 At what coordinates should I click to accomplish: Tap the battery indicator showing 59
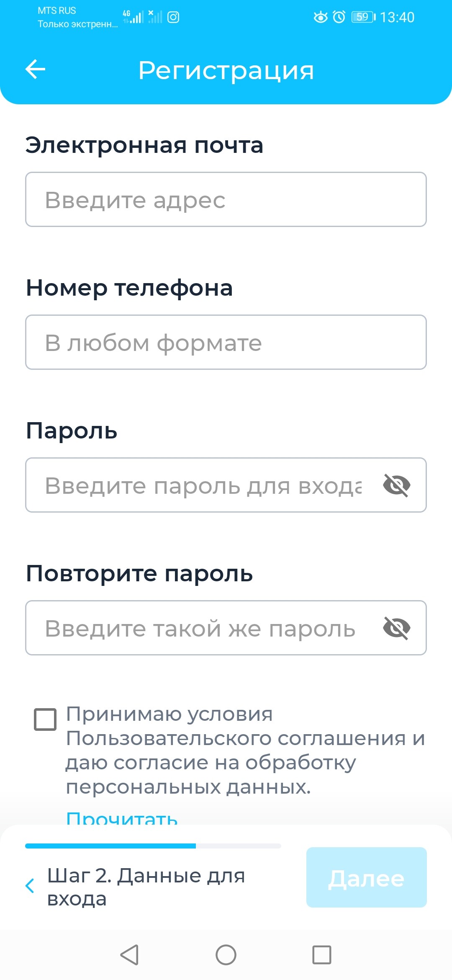pyautogui.click(x=363, y=17)
